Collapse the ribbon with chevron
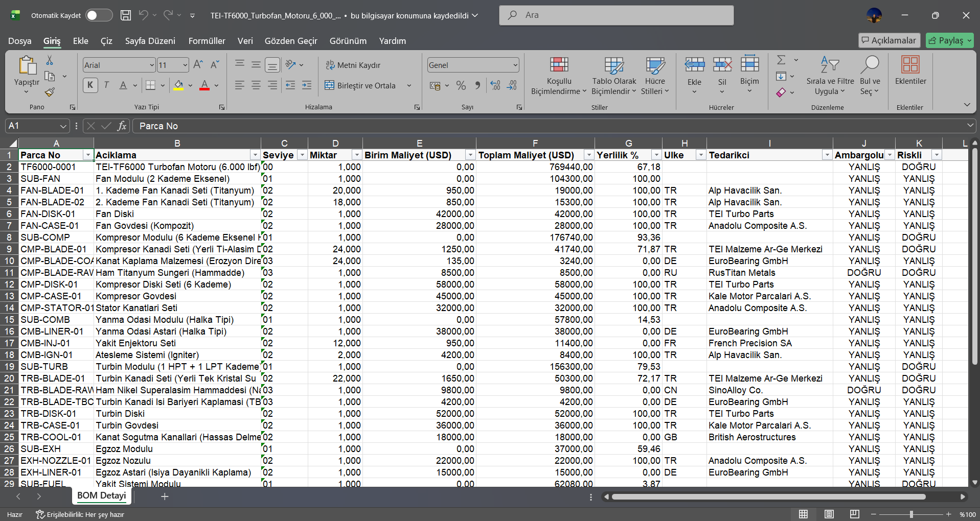980x521 pixels. pyautogui.click(x=967, y=105)
